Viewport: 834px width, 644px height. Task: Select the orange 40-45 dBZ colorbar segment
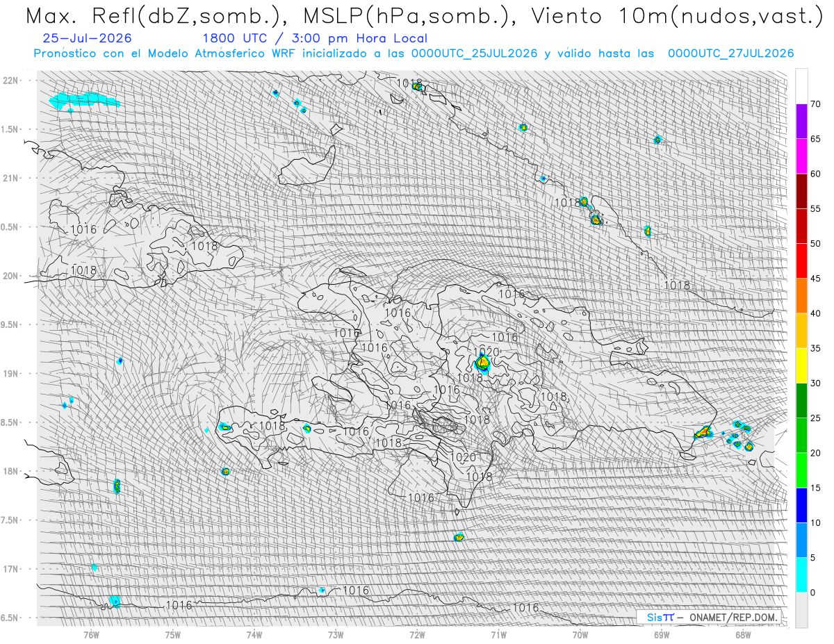coord(801,296)
